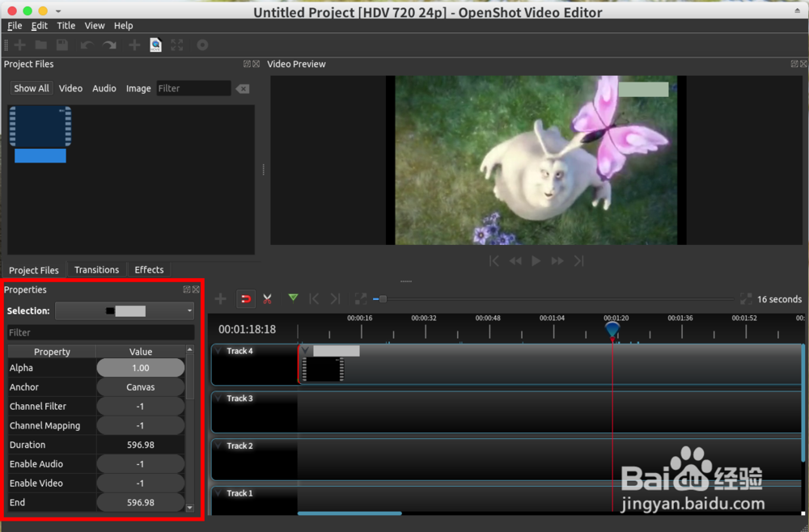Select the clip thumbnail on Track 4
Screen dimensions: 809x532
[x=324, y=369]
